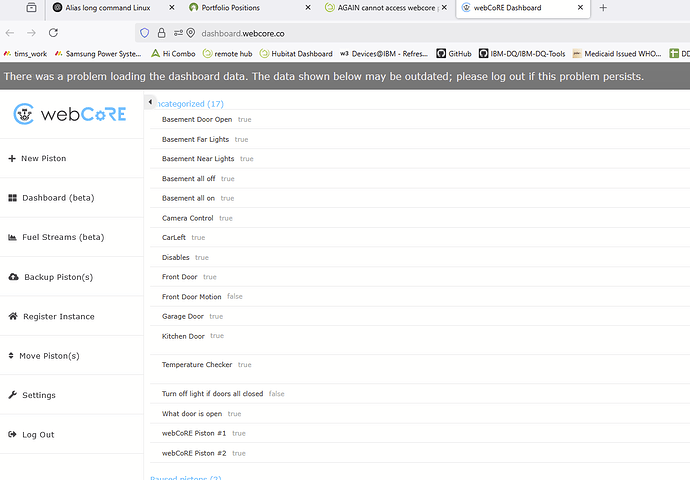Open the Basement all off piston
Viewport: 690px width, 480px height.
pyautogui.click(x=188, y=179)
